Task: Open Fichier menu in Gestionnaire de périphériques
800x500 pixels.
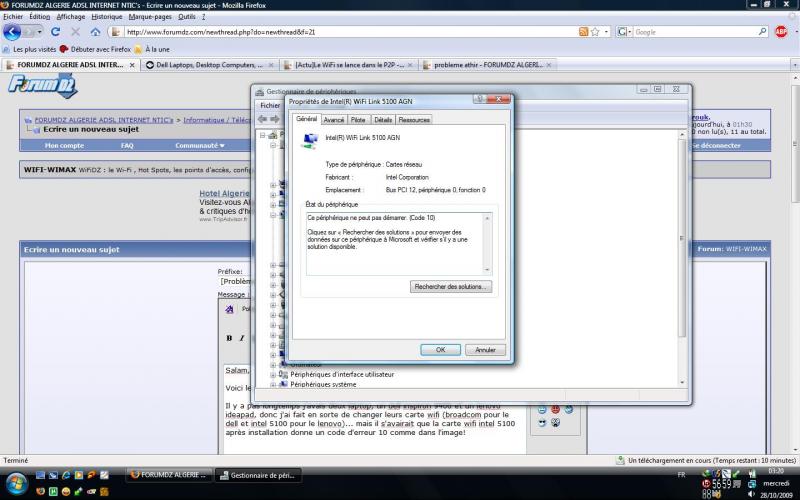Action: coord(270,106)
